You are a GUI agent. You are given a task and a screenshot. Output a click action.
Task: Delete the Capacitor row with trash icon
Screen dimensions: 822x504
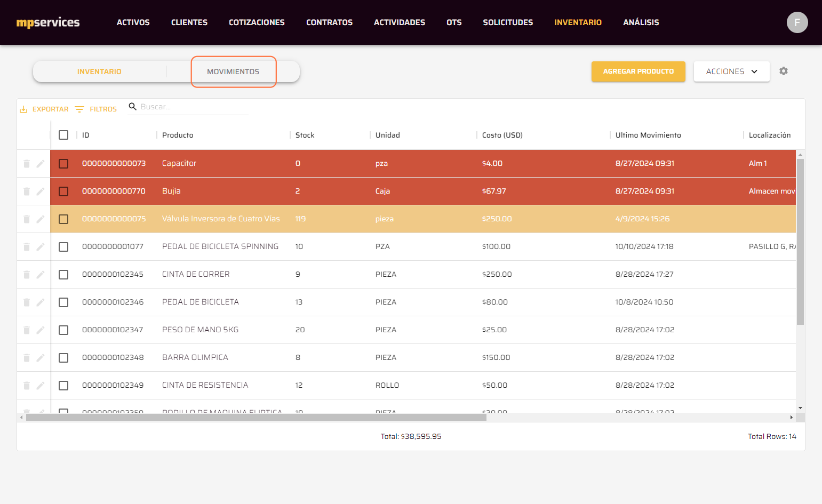[27, 164]
